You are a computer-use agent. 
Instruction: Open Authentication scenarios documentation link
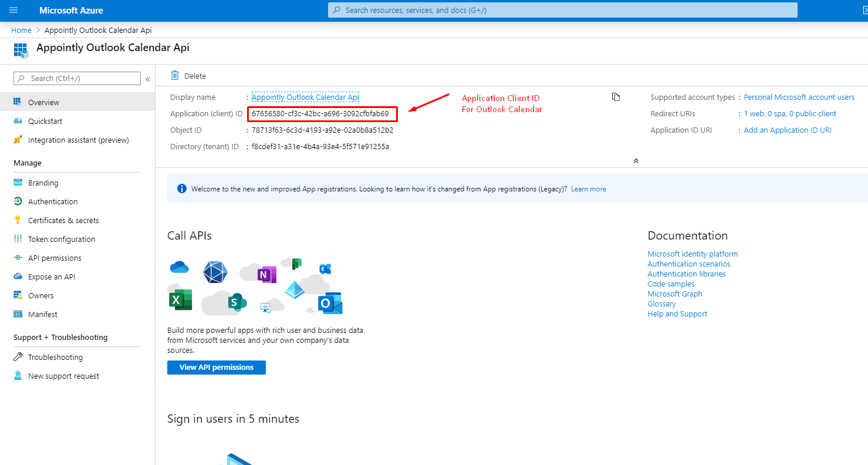tap(689, 264)
